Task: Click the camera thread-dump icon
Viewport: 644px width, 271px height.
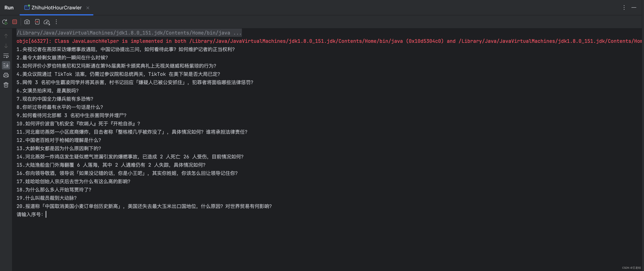Action: pos(27,22)
